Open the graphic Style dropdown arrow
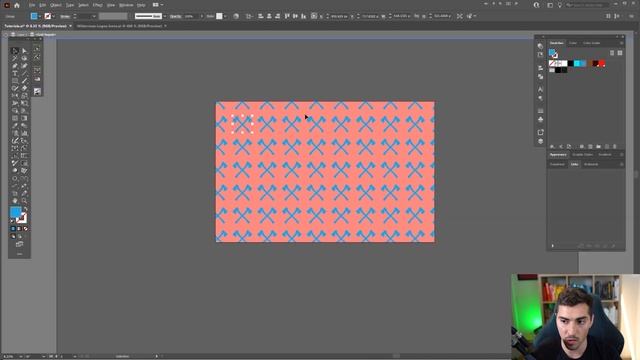640x360 pixels. tap(225, 16)
